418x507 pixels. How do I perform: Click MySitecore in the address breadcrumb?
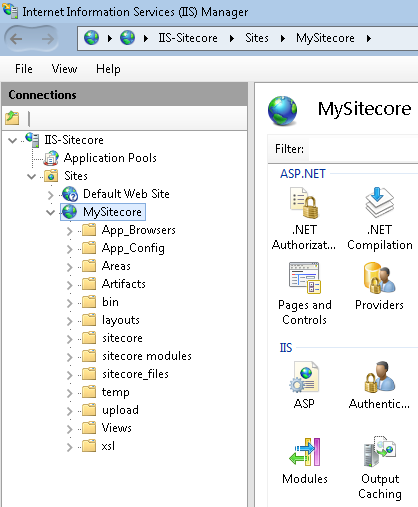pos(325,38)
